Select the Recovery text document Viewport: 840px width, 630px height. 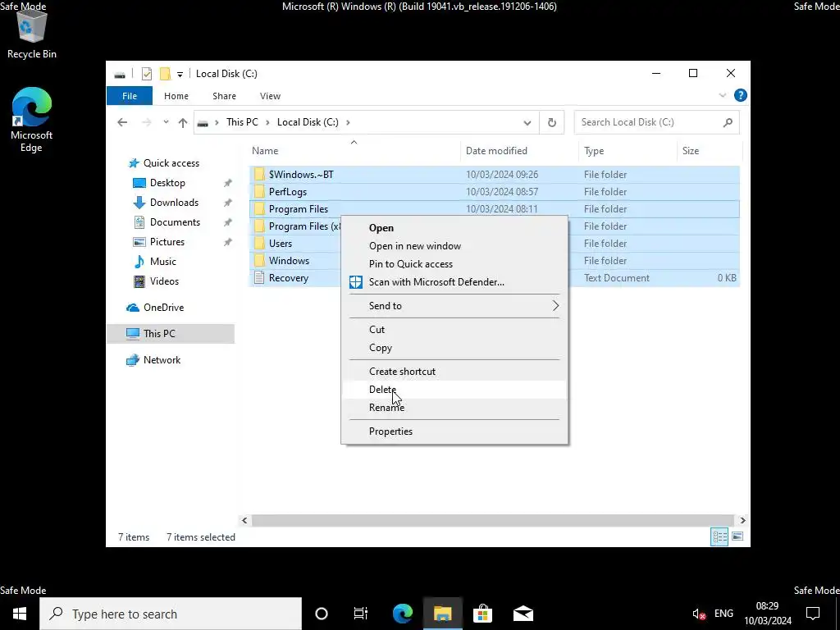pyautogui.click(x=288, y=278)
